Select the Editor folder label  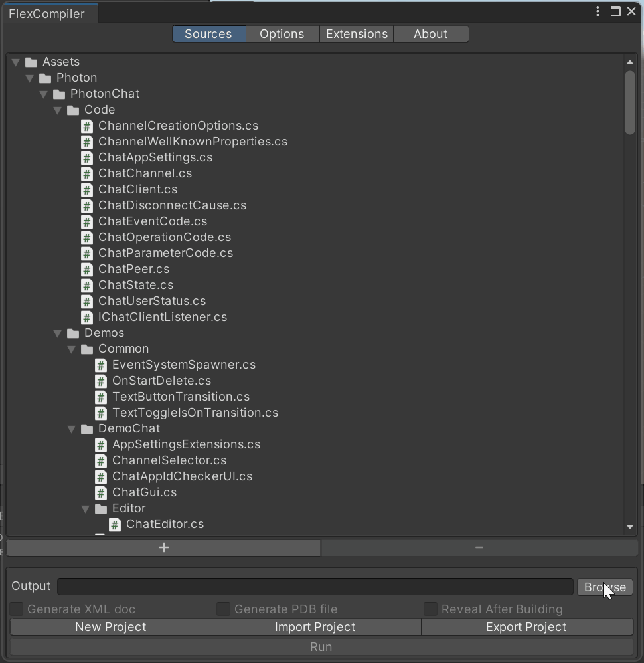click(x=129, y=509)
